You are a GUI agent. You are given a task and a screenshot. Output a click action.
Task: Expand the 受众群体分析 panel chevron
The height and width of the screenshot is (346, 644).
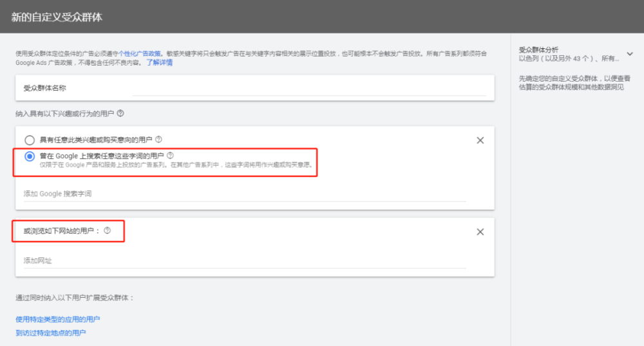(630, 54)
